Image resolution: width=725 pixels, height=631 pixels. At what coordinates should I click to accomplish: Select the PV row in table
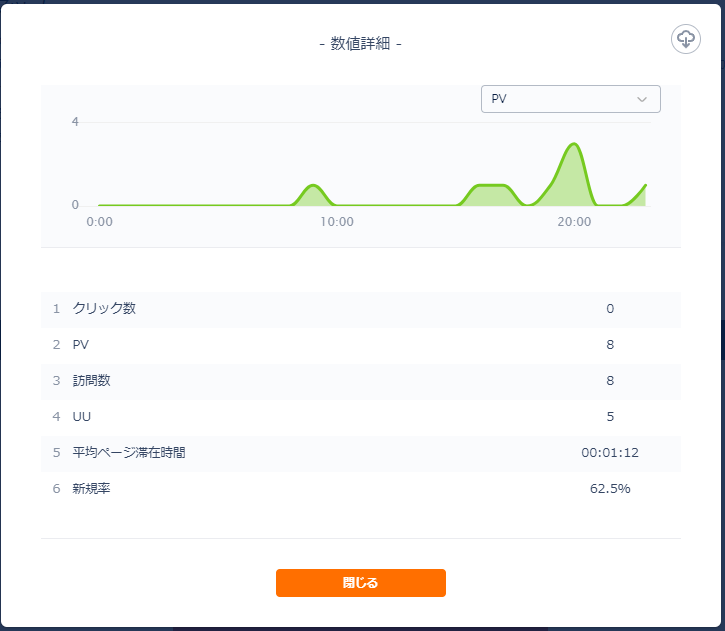point(361,344)
